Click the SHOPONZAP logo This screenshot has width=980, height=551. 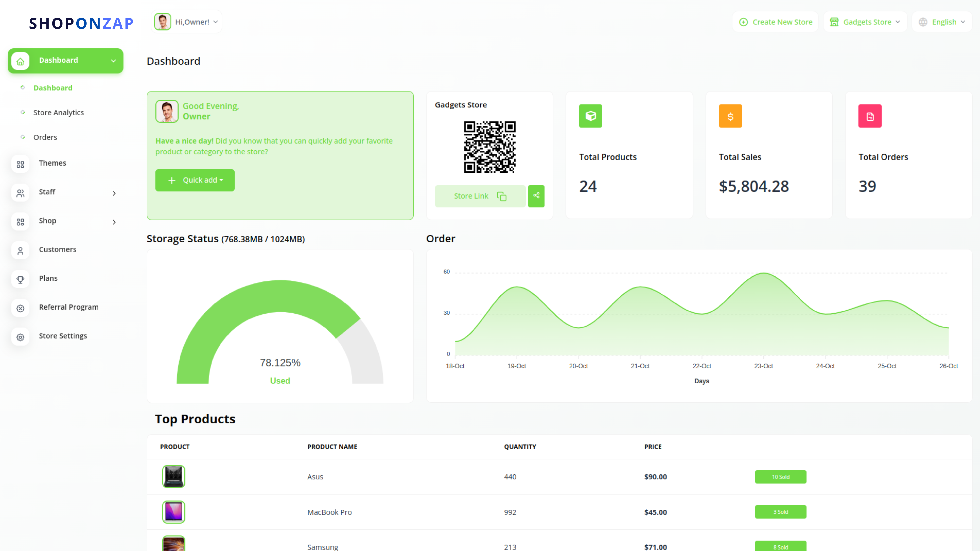pos(81,24)
